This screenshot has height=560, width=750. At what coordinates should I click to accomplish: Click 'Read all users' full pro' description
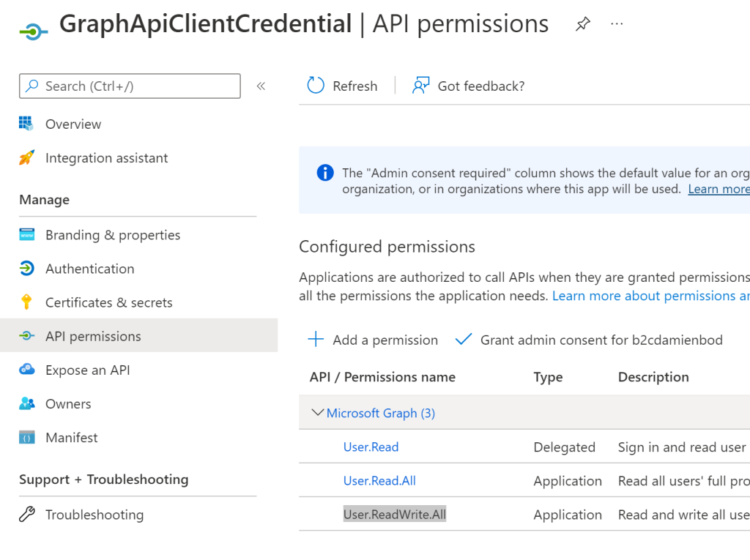pyautogui.click(x=684, y=481)
